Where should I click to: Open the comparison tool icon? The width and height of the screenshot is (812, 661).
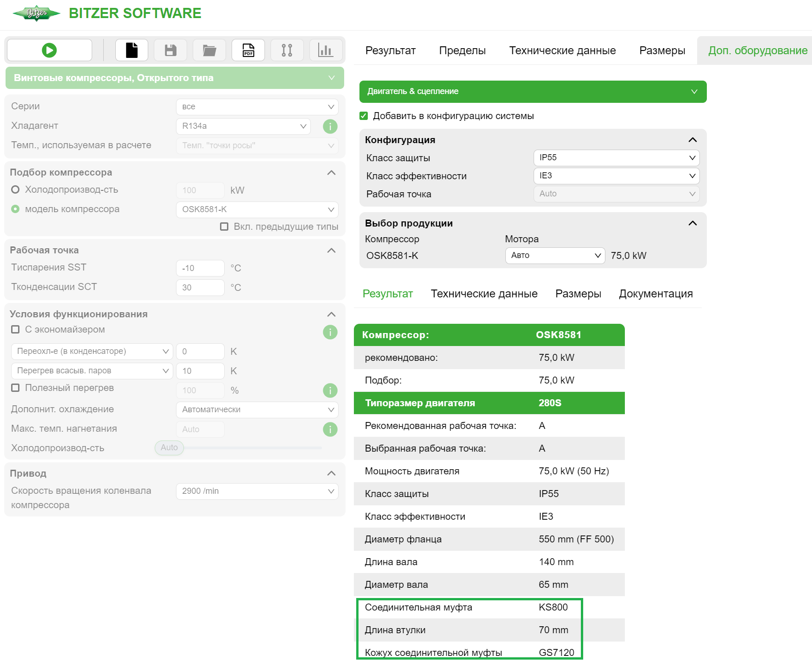287,50
